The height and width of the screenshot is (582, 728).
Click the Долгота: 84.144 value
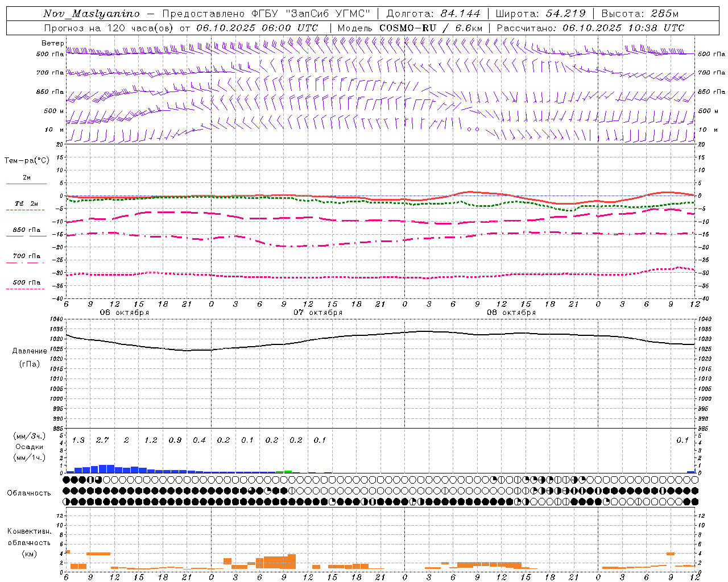pos(433,14)
